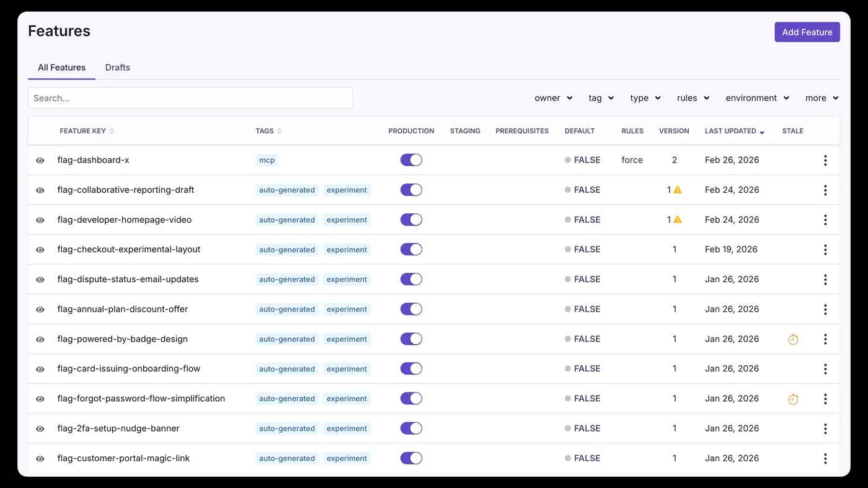Open the kebab menu for flag-dashboard-x
The image size is (868, 488).
[x=825, y=160]
